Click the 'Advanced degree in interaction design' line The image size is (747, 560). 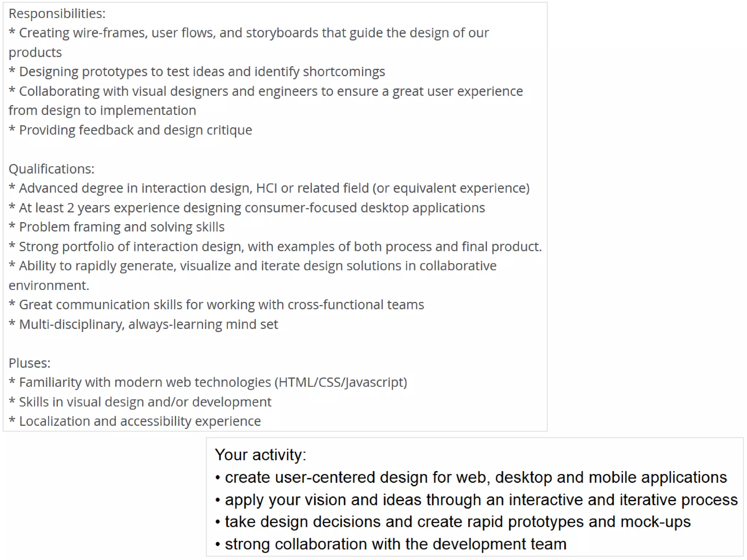[269, 188]
